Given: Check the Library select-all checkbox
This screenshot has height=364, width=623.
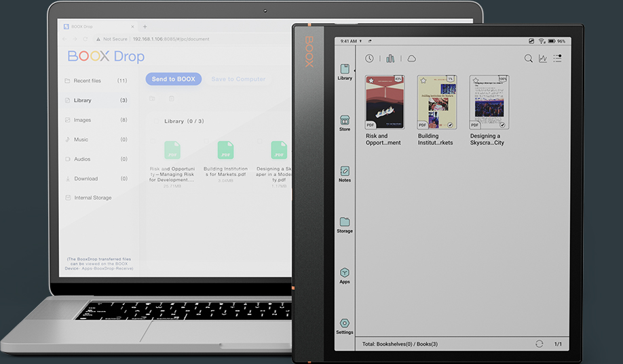Looking at the screenshot, I should pos(156,121).
